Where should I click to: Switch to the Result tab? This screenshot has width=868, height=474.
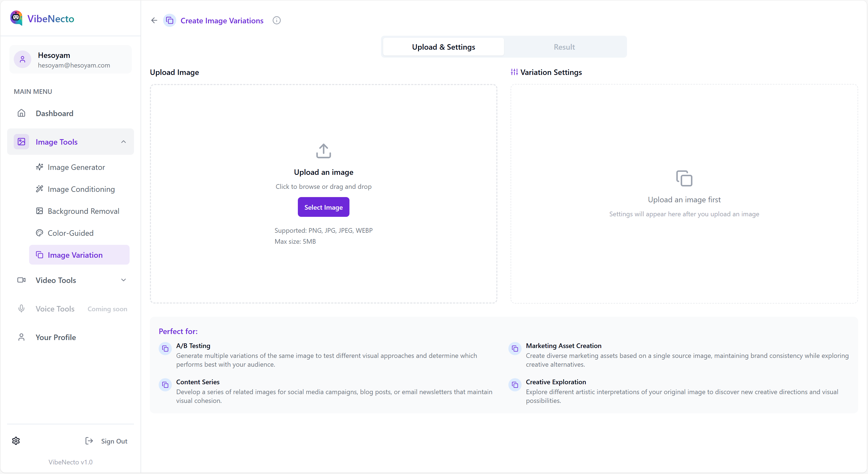[564, 47]
